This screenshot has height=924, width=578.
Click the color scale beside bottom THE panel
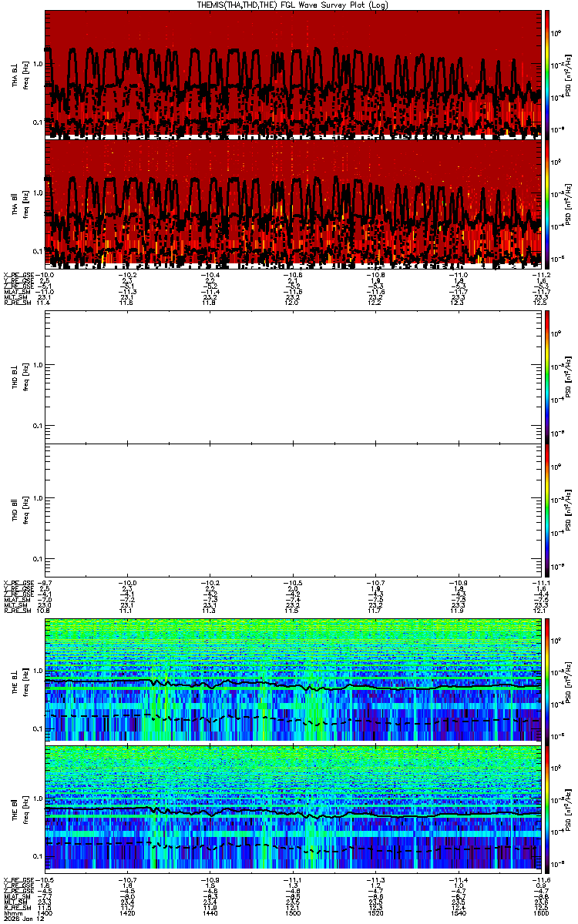(x=548, y=810)
